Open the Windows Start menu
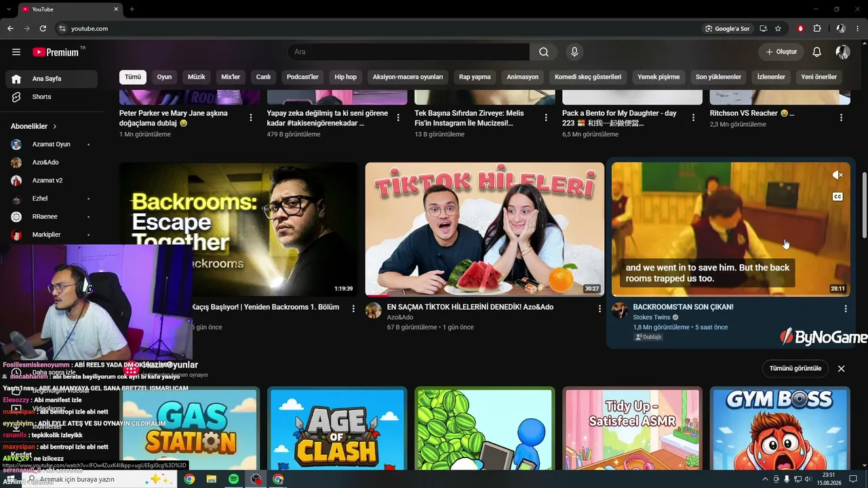This screenshot has width=868, height=488. point(12,479)
